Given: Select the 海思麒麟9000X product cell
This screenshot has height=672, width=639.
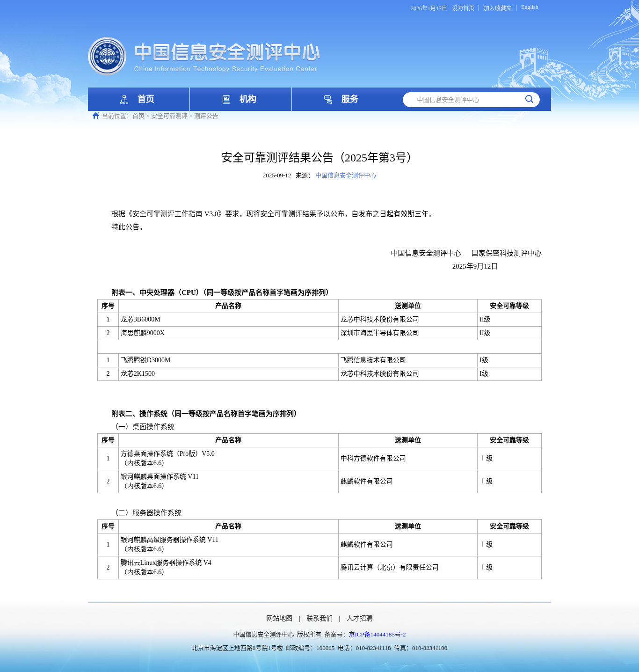Looking at the screenshot, I should click(x=228, y=333).
